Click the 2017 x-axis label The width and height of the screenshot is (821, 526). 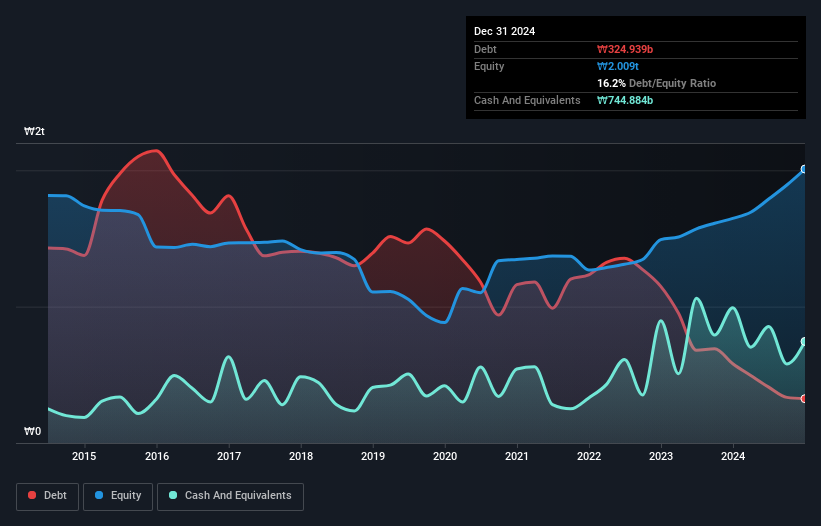pyautogui.click(x=229, y=456)
